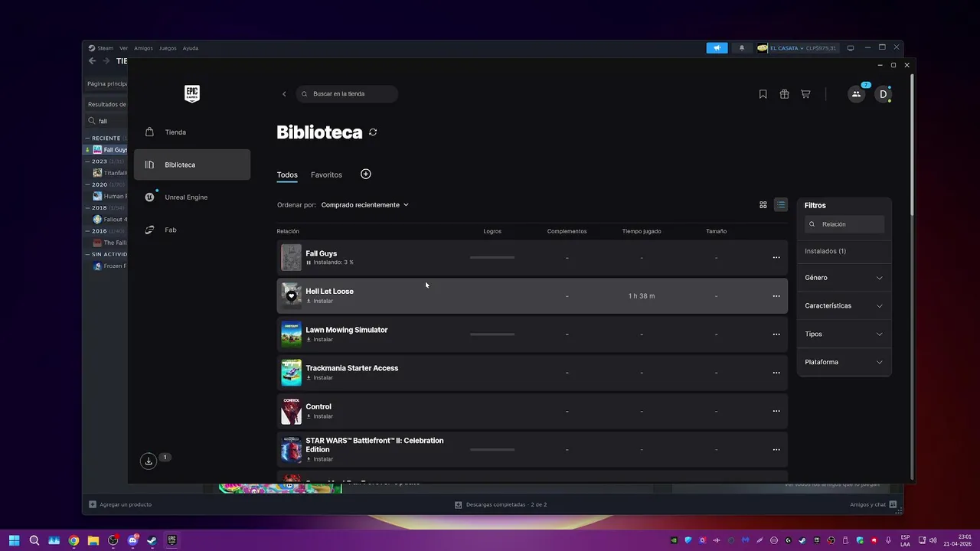Collapse SIN ACTIVIDAD group in Steam
The image size is (980, 551).
87,254
